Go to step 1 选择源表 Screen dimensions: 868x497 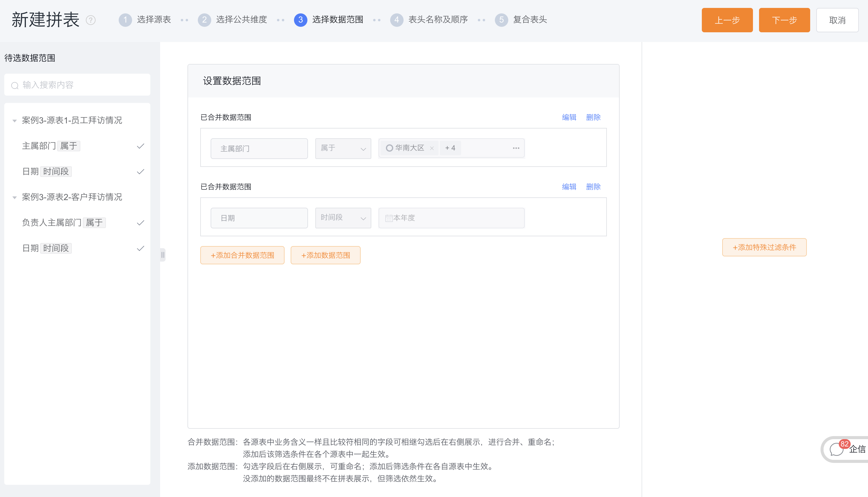pyautogui.click(x=145, y=20)
